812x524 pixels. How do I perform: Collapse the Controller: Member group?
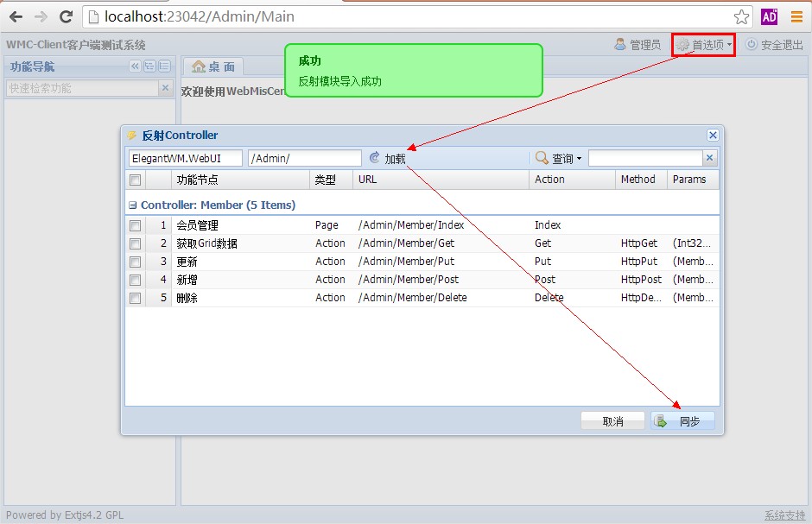coord(133,205)
